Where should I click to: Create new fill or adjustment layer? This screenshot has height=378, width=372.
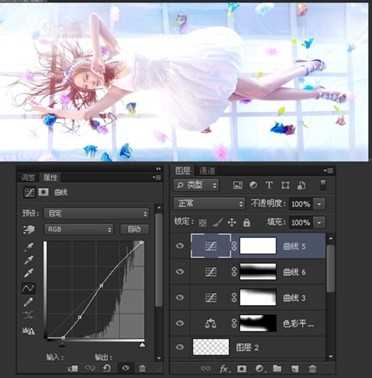[259, 368]
